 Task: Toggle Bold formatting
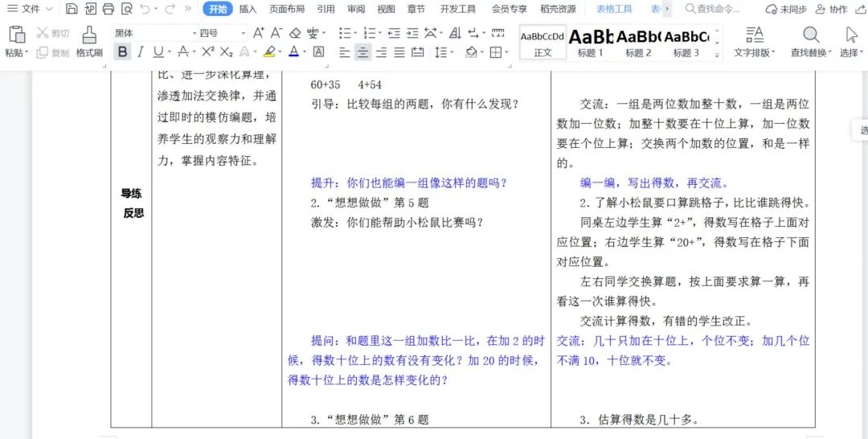122,52
